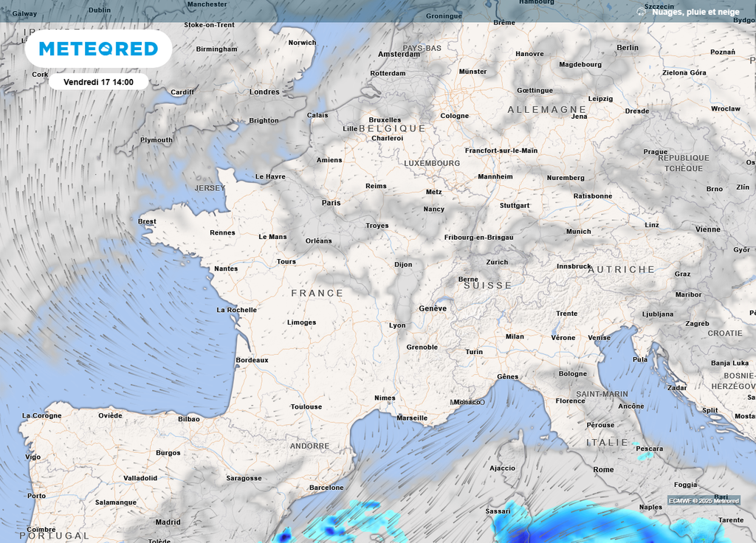
Task: Select Lyon on the map
Action: (x=397, y=325)
